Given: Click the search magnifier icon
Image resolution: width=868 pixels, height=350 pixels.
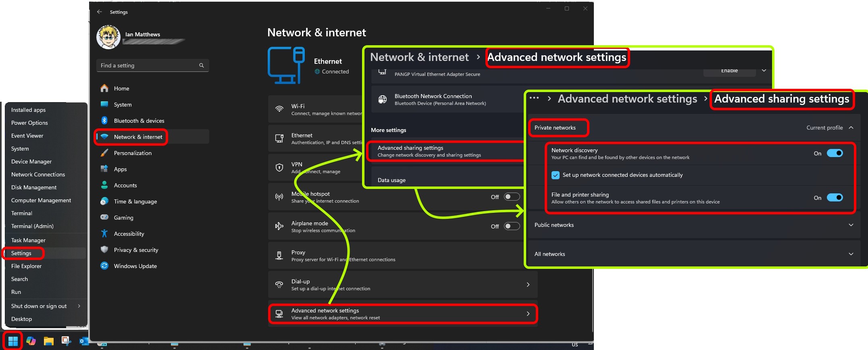Looking at the screenshot, I should [x=202, y=65].
